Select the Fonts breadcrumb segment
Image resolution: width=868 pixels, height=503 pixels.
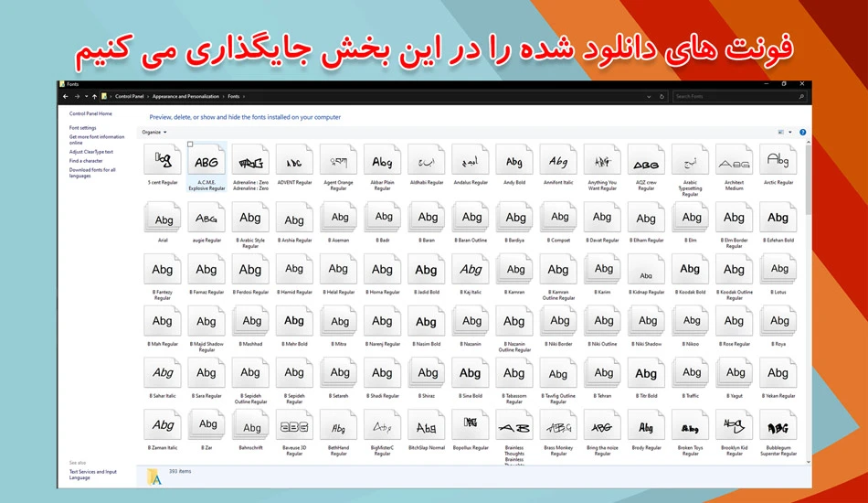click(x=234, y=96)
